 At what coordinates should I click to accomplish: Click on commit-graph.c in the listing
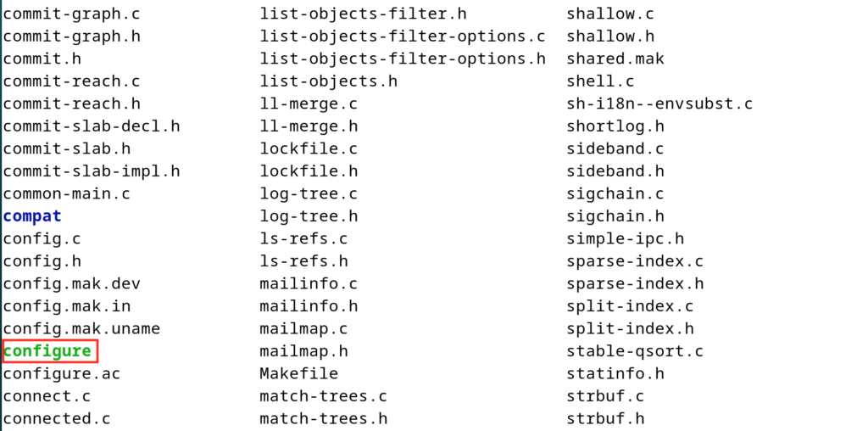click(x=71, y=14)
